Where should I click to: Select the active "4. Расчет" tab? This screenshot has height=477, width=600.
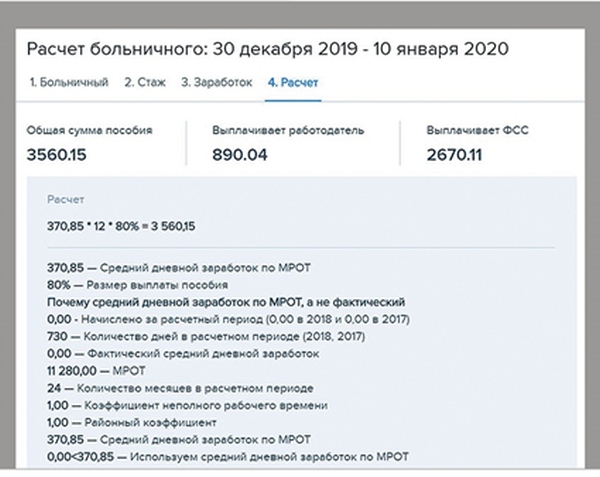coord(293,82)
